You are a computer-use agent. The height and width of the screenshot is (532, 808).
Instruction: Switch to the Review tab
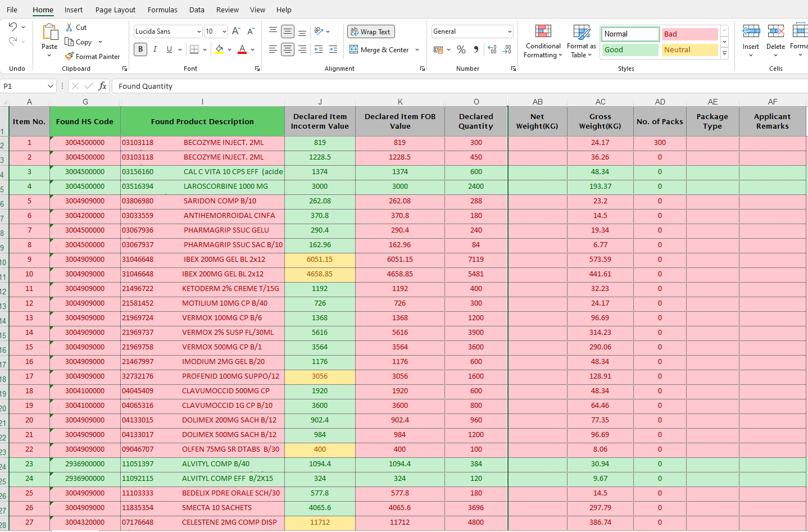[228, 10]
